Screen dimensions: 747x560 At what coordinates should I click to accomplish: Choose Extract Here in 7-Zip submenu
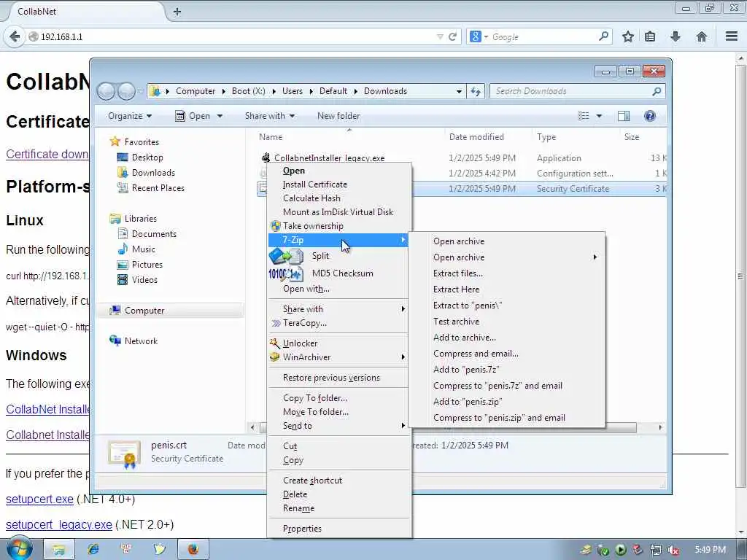click(456, 289)
